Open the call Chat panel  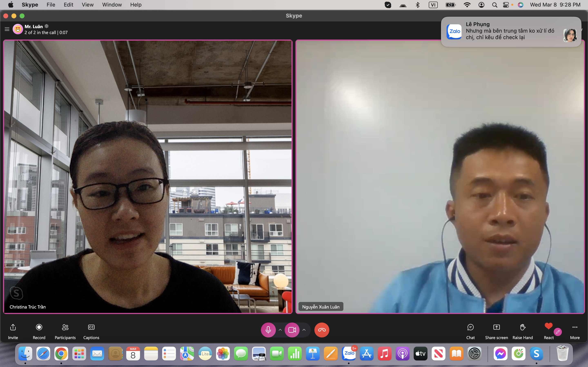point(470,327)
